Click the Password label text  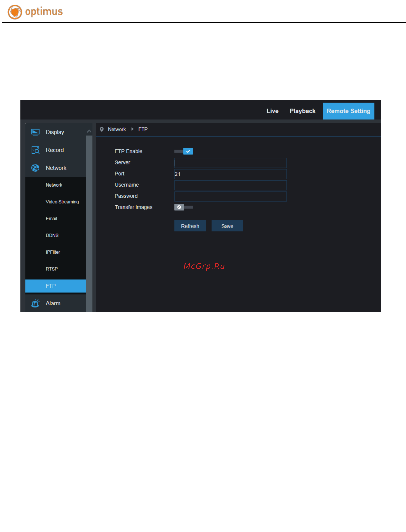click(126, 196)
